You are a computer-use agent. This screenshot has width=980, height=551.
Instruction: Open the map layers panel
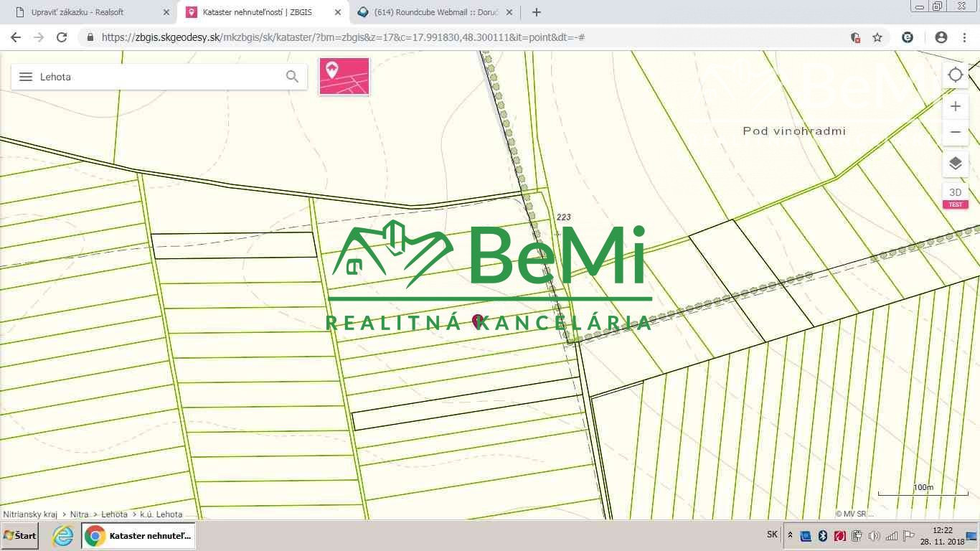pos(955,164)
